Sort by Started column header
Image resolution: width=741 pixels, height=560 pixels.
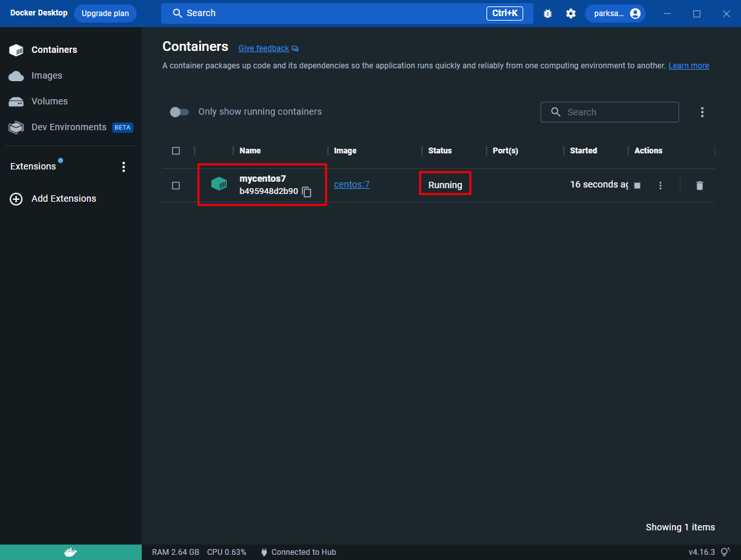(583, 151)
